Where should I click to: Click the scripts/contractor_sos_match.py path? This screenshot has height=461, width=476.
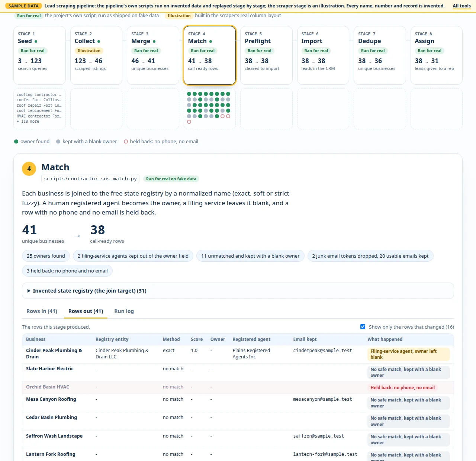click(90, 179)
